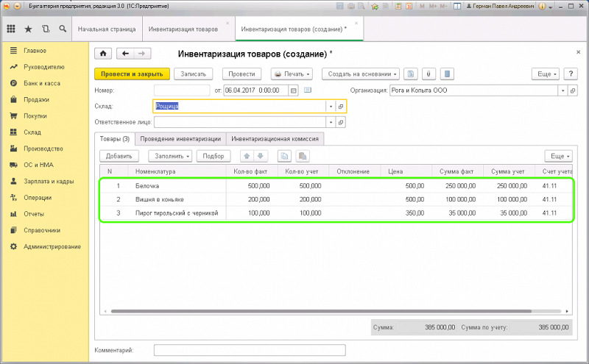
Task: Open calendar picker for document date
Action: tap(293, 90)
